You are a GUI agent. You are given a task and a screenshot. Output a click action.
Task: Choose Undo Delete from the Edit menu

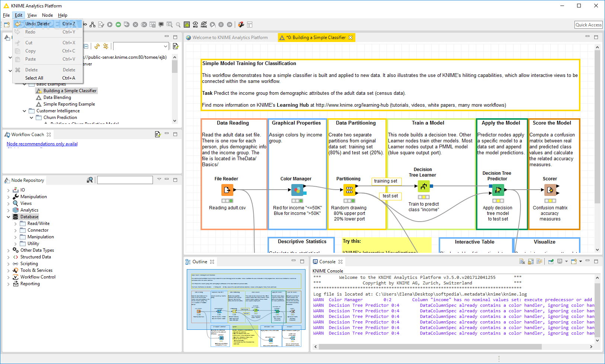48,24
